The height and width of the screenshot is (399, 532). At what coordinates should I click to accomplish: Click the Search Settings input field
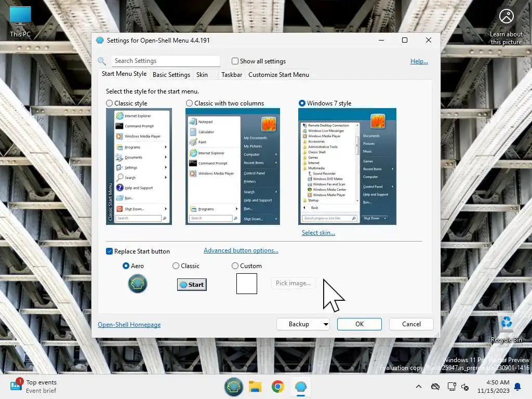[x=166, y=61]
